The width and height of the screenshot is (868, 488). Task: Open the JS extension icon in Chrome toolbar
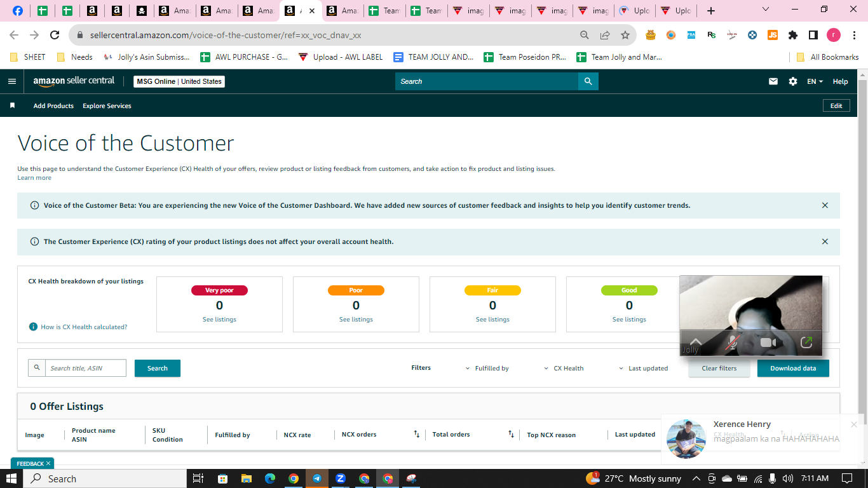pos(773,36)
